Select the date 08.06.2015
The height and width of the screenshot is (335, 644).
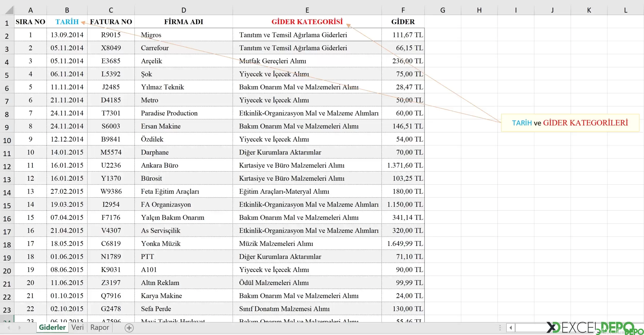(x=67, y=270)
